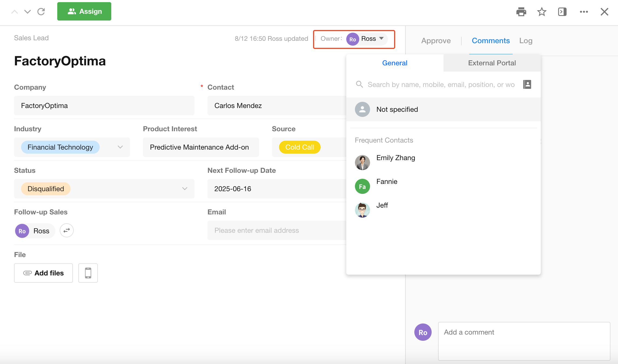
Task: Click the mobile upload phone icon
Action: click(x=88, y=273)
